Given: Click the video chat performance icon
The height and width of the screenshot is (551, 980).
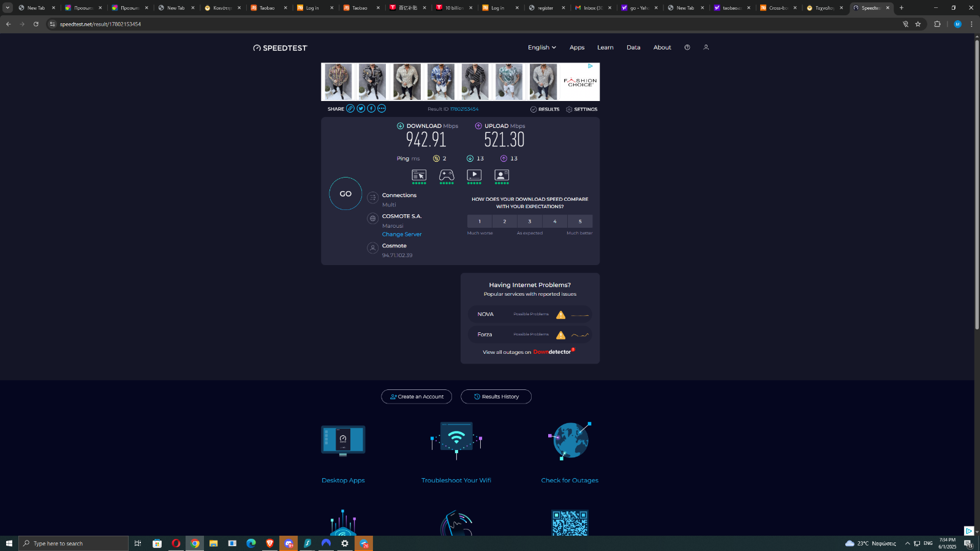Looking at the screenshot, I should point(502,176).
